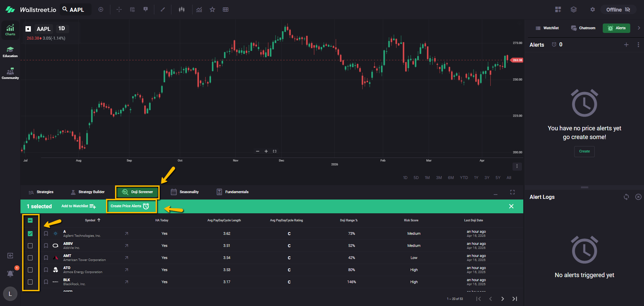Open the AMT external link arrow icon
The height and width of the screenshot is (306, 644).
[x=126, y=258]
